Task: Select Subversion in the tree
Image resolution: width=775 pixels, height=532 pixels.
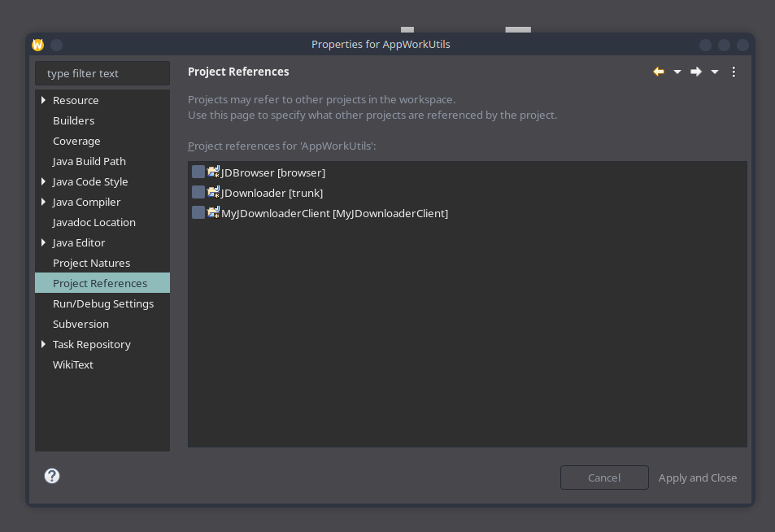Action: (x=81, y=324)
